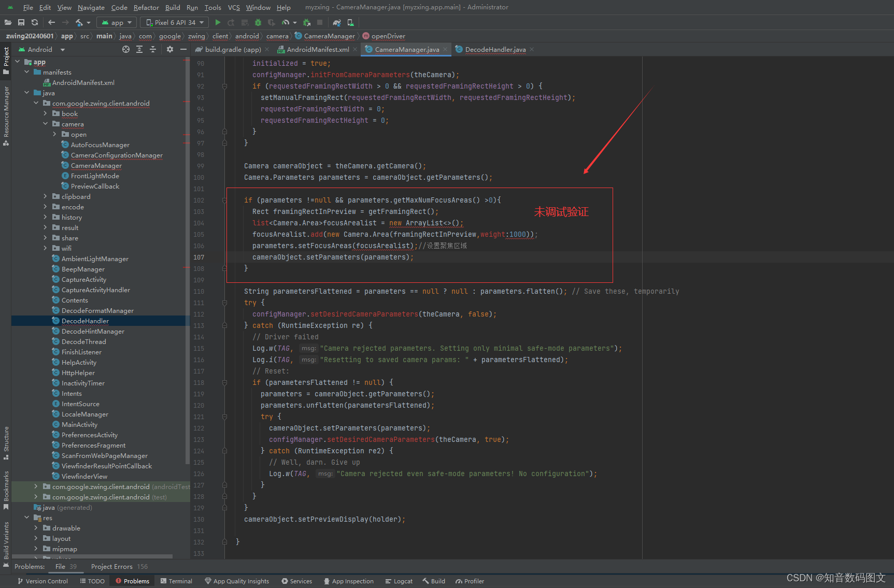Click Collapse All in the Project panel

click(x=152, y=49)
